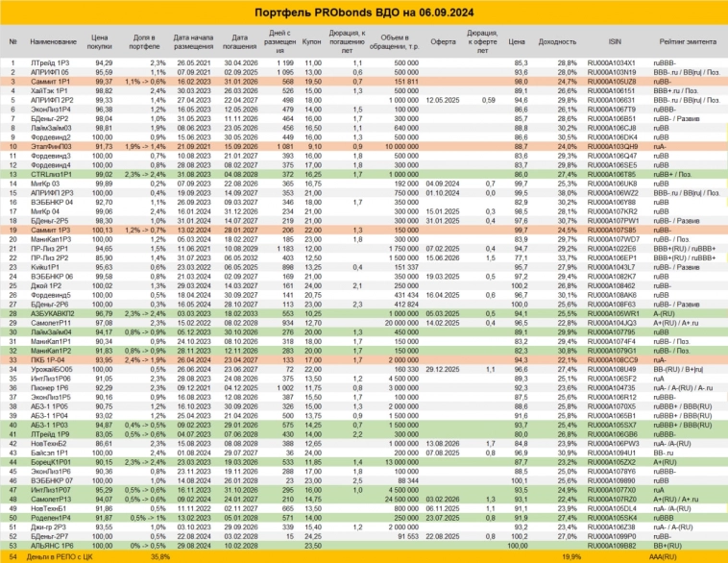
Task: Click the 'Джи-гр 2Р3' name cell
Action: (x=48, y=527)
